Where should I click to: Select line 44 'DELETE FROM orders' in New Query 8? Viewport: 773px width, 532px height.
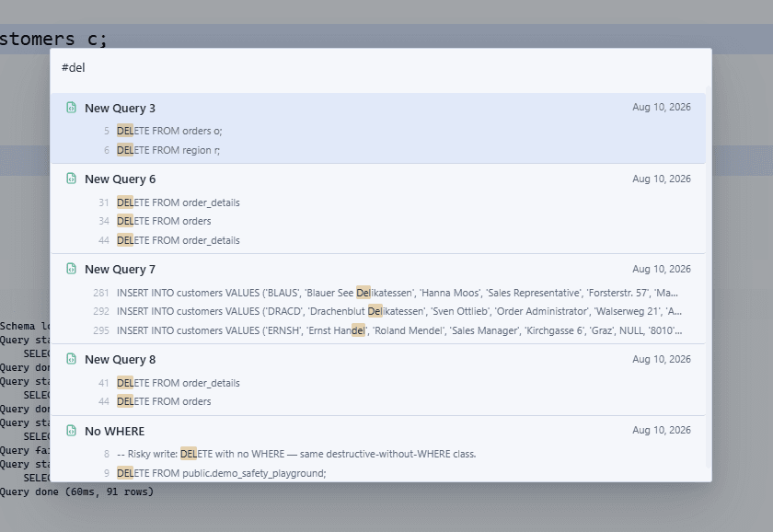coord(164,401)
